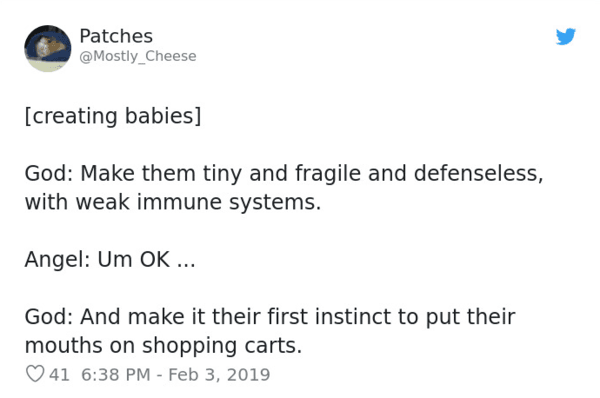Screen dimensions: 600x398
Task: Click the line starting God: Make them tiny
Action: 284,173
